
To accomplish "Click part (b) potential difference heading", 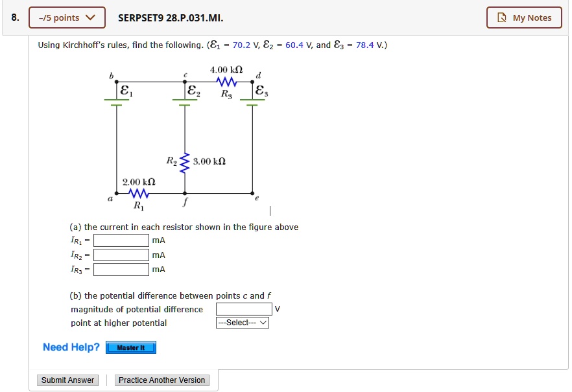I will [171, 296].
